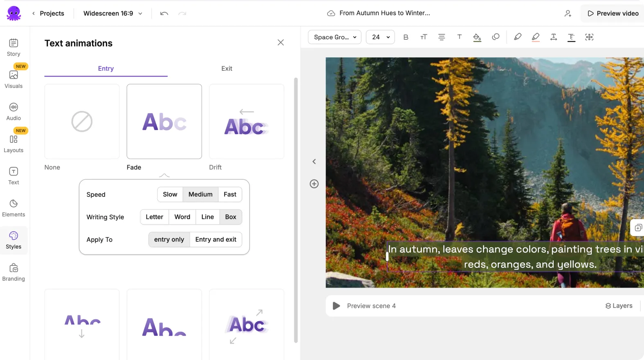Click the text case icon

tap(424, 37)
